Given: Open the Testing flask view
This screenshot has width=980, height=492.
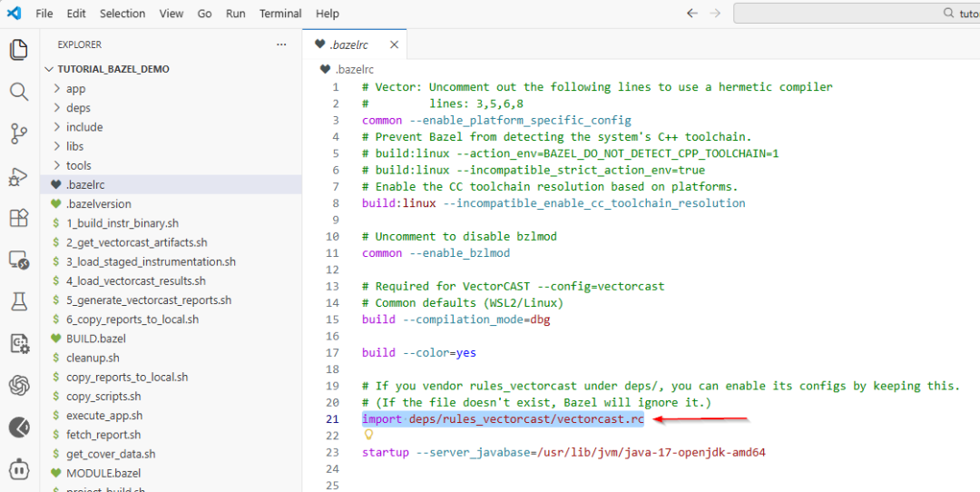Looking at the screenshot, I should pos(19,302).
